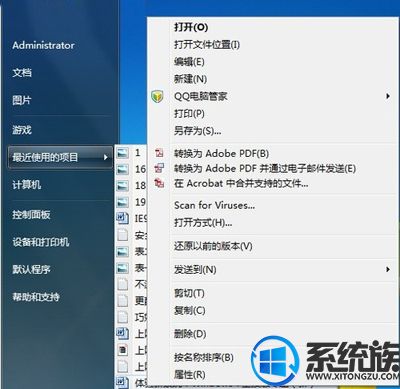
Task: Select 转换为 Adobe PDF 并通过电子邮件发送(E)
Action: coord(265,168)
